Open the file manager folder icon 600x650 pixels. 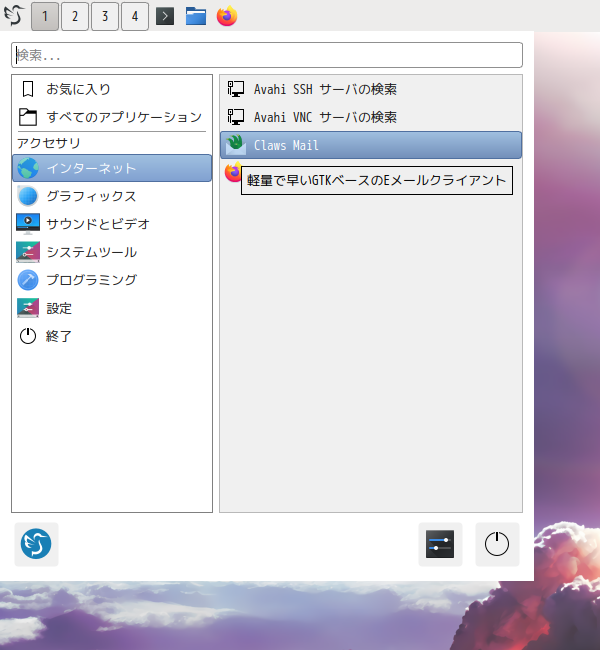196,16
